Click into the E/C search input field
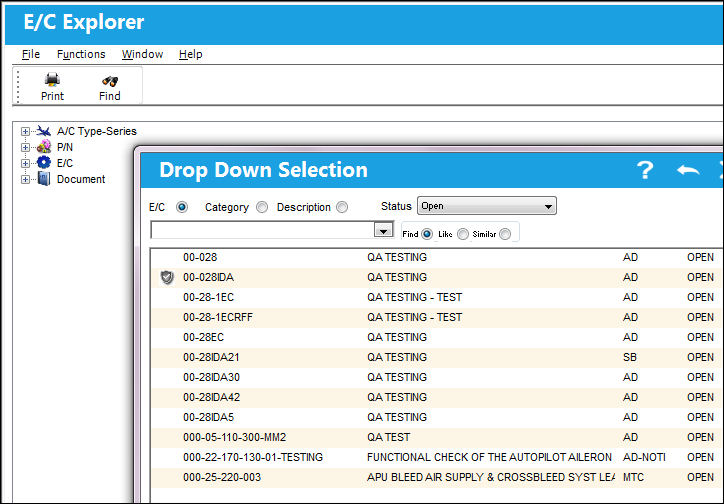The height and width of the screenshot is (504, 724). click(262, 230)
